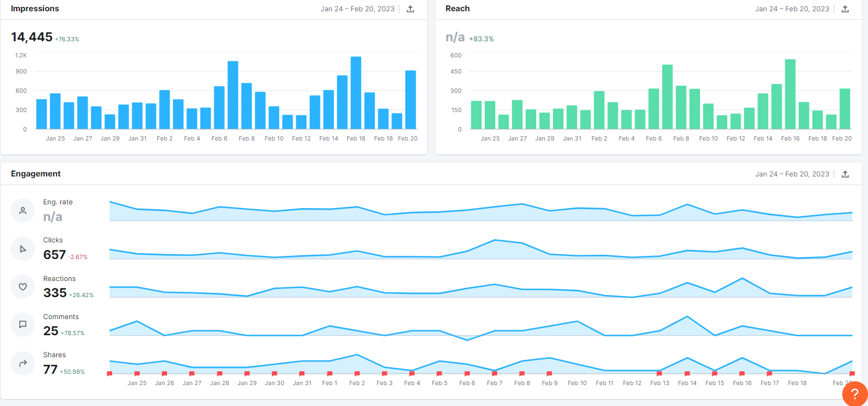Image resolution: width=868 pixels, height=406 pixels.
Task: Select the last Reach bar at Feb 20
Action: coord(845,109)
